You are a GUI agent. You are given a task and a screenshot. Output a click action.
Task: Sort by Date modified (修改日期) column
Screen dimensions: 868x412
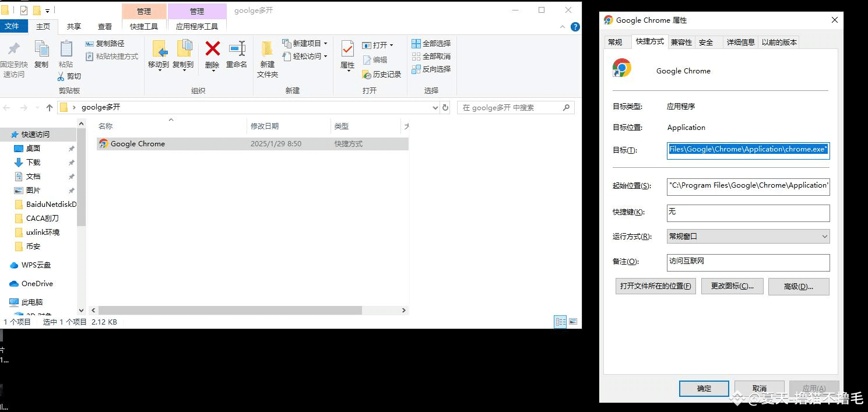pos(289,126)
